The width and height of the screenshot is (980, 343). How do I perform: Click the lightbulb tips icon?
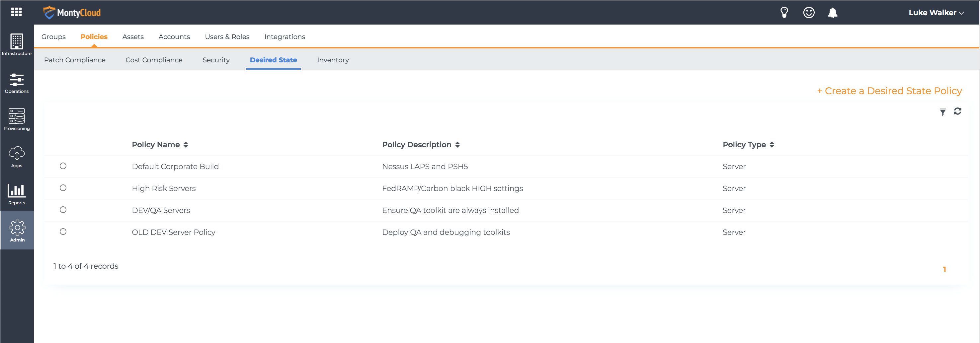784,13
